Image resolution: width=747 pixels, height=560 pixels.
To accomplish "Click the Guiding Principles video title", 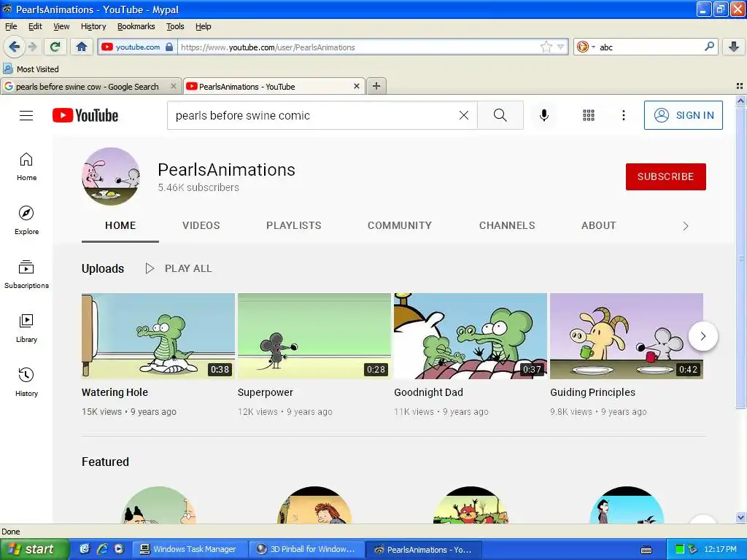I will coord(592,392).
